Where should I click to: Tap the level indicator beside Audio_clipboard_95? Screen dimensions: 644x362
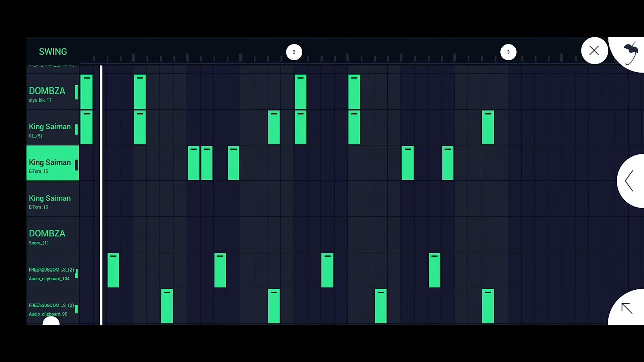76,309
